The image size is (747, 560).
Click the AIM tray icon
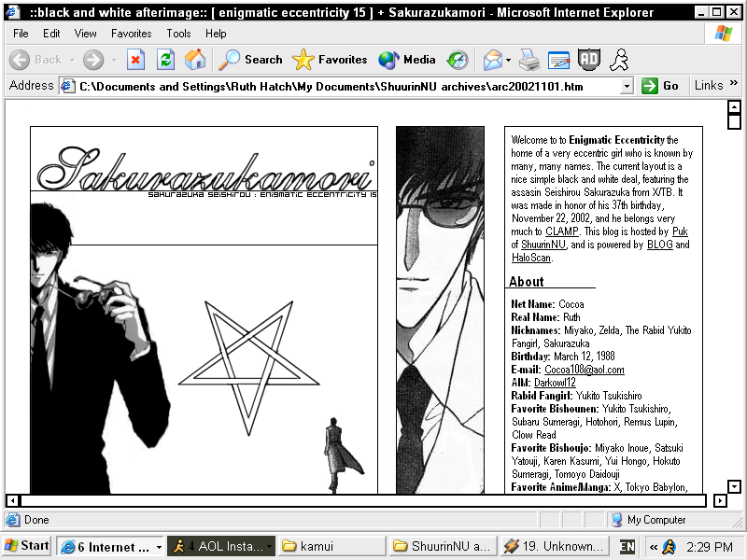point(669,547)
